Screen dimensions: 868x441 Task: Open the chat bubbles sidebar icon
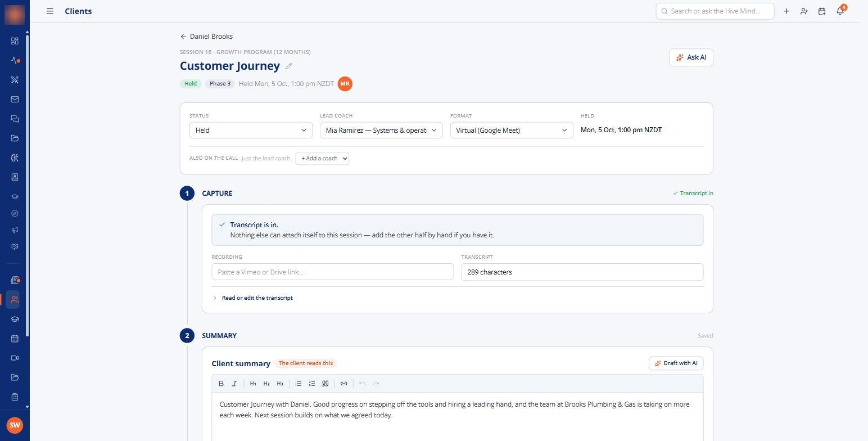tap(15, 119)
